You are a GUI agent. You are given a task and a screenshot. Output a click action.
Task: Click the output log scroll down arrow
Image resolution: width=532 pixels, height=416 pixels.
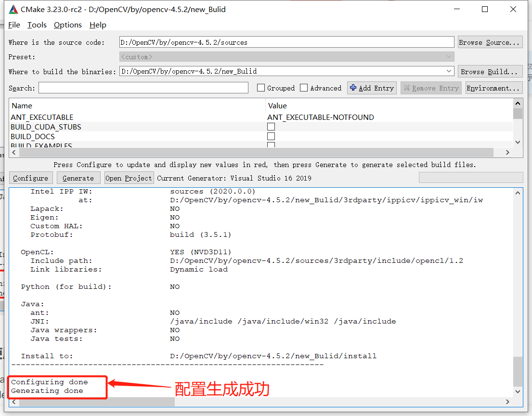tap(518, 391)
